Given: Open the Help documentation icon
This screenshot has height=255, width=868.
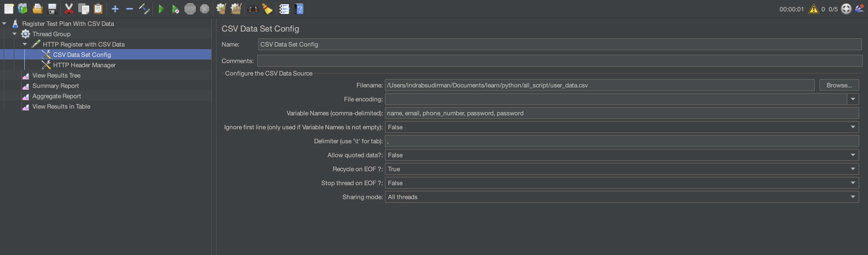Looking at the screenshot, I should pyautogui.click(x=299, y=9).
